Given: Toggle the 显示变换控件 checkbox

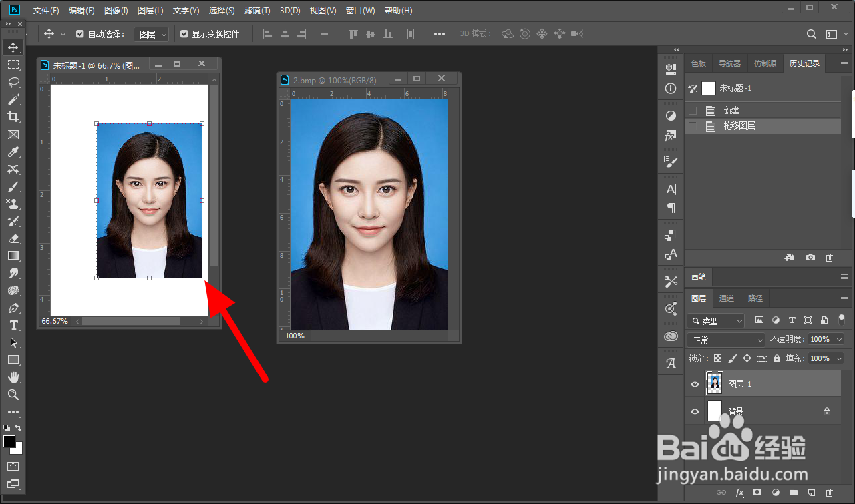Looking at the screenshot, I should 184,34.
